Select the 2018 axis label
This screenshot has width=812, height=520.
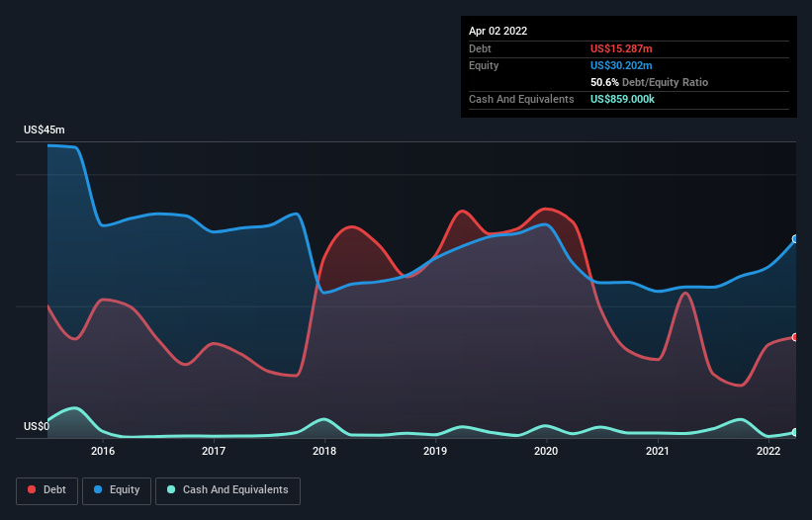click(324, 451)
